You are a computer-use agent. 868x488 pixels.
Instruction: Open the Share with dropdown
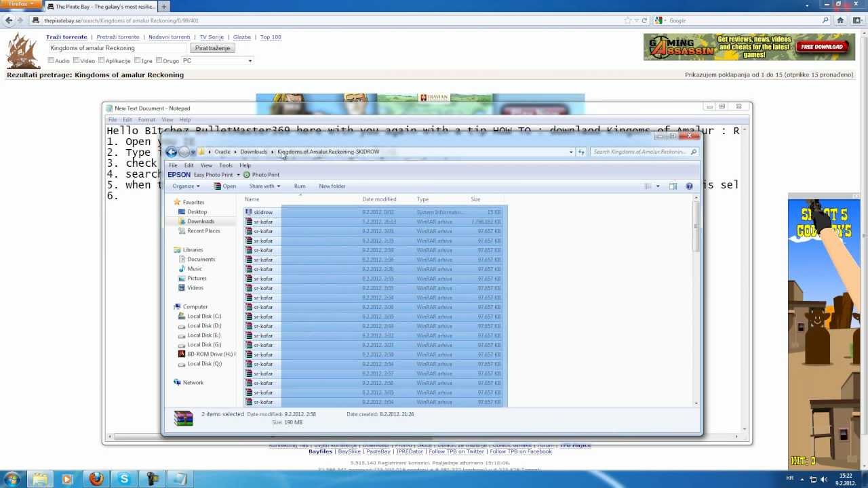point(264,186)
